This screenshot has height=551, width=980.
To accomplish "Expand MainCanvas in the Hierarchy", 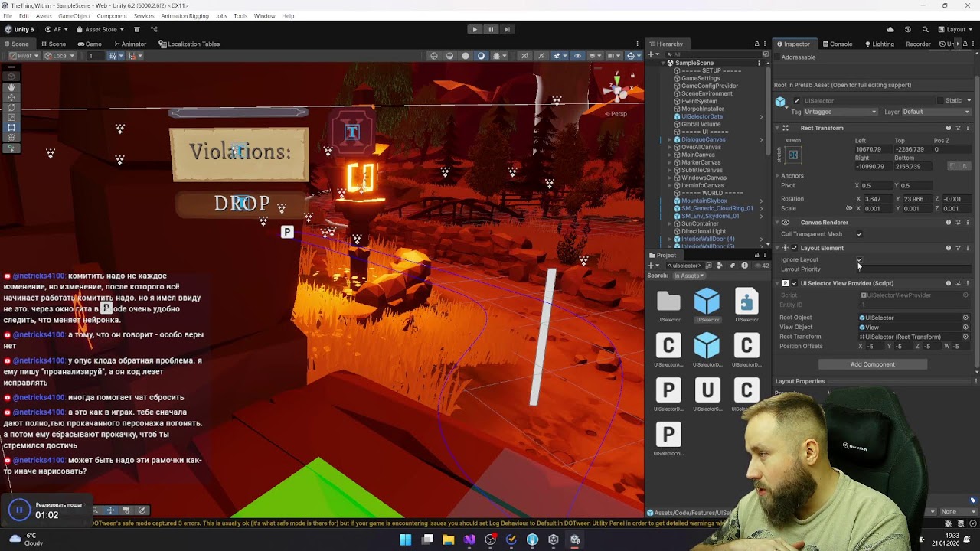I will [669, 155].
